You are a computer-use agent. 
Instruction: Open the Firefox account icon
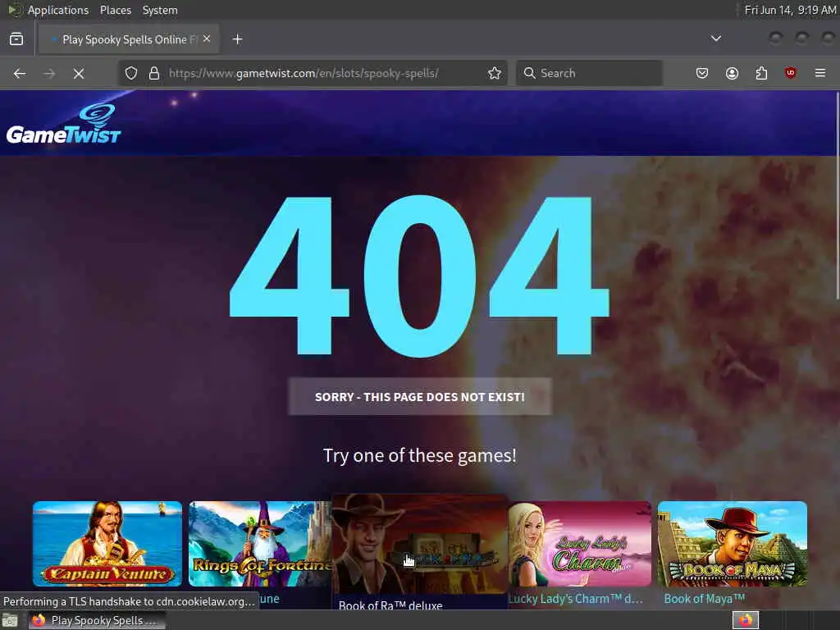coord(732,73)
